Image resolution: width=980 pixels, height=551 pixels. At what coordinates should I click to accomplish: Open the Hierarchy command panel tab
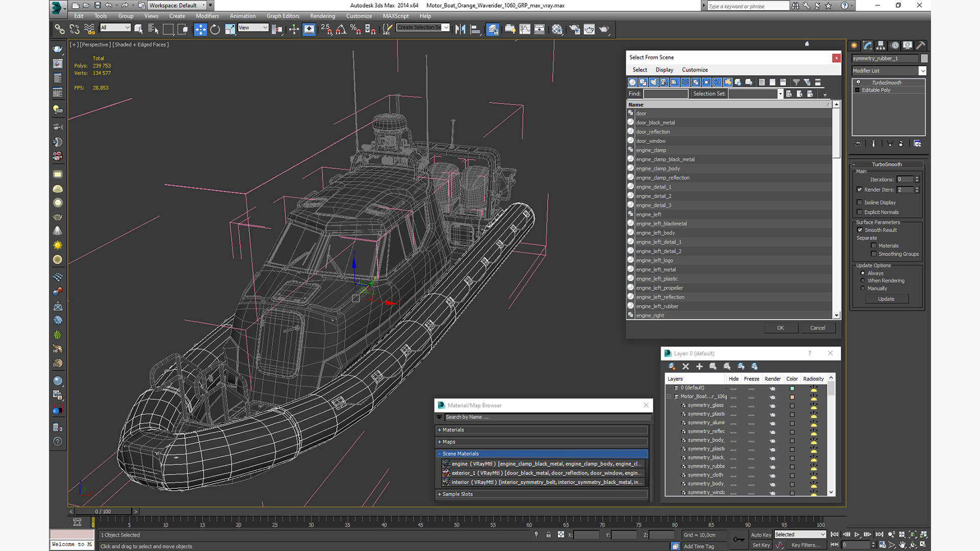[880, 45]
